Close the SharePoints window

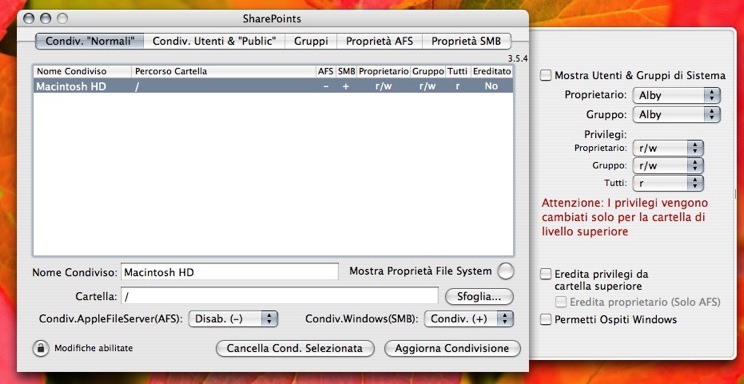tap(28, 19)
